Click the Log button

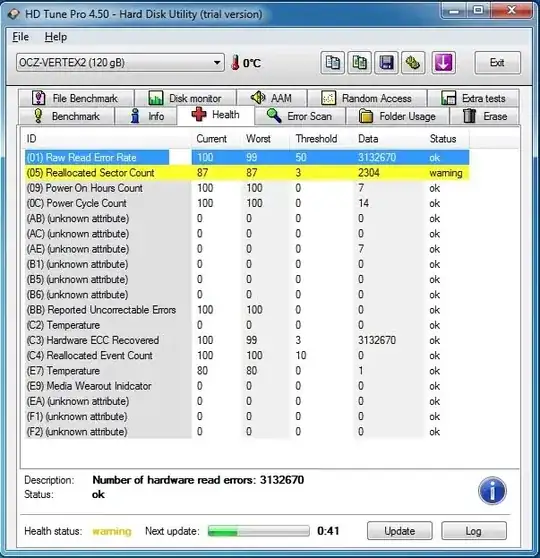click(474, 531)
